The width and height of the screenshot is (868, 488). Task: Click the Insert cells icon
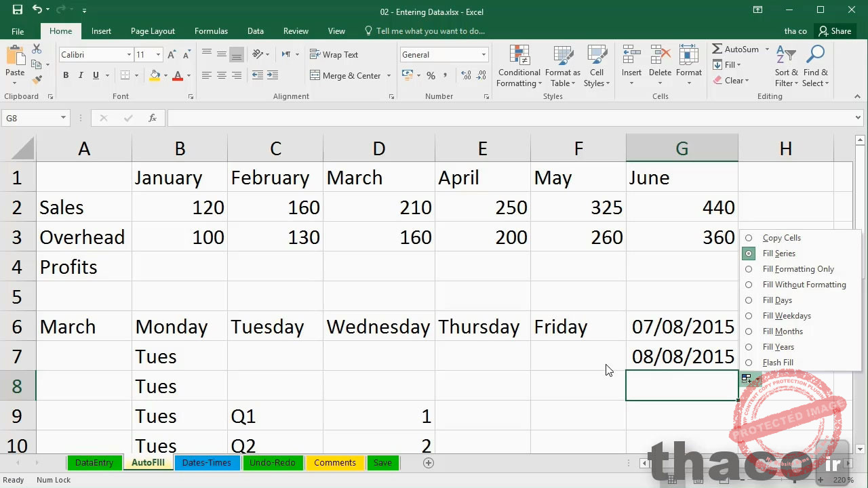point(631,56)
